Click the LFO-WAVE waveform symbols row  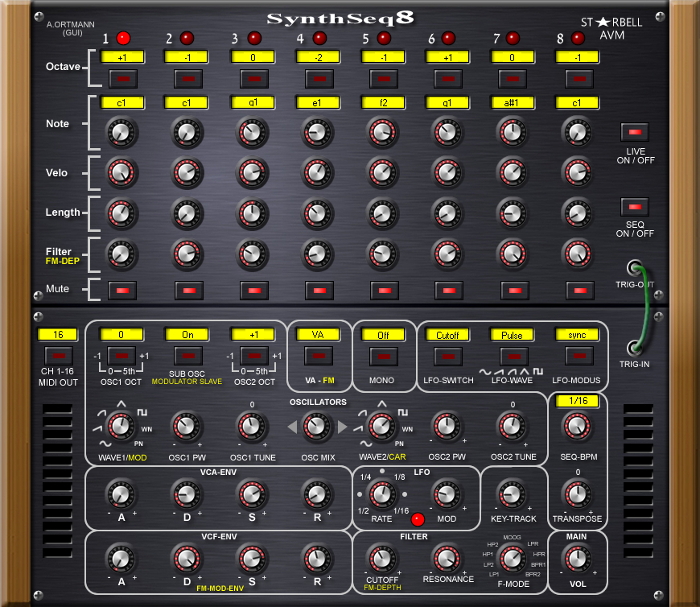tap(512, 371)
